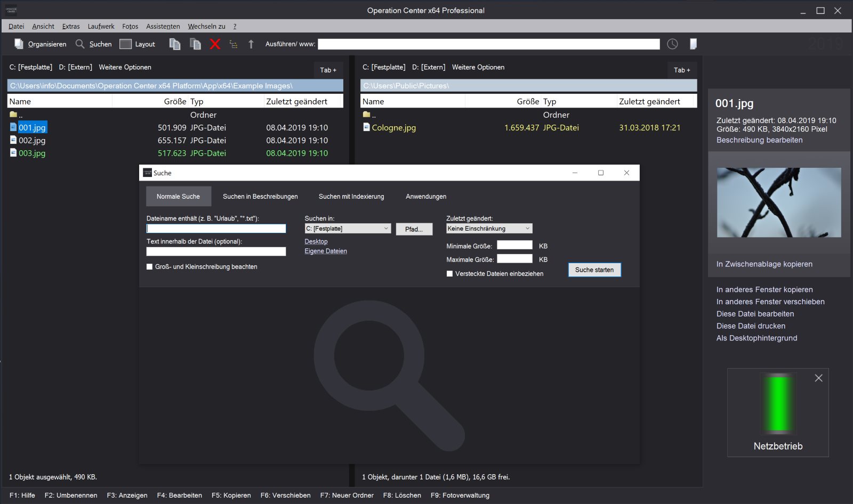Open the Layout selector icon

126,44
